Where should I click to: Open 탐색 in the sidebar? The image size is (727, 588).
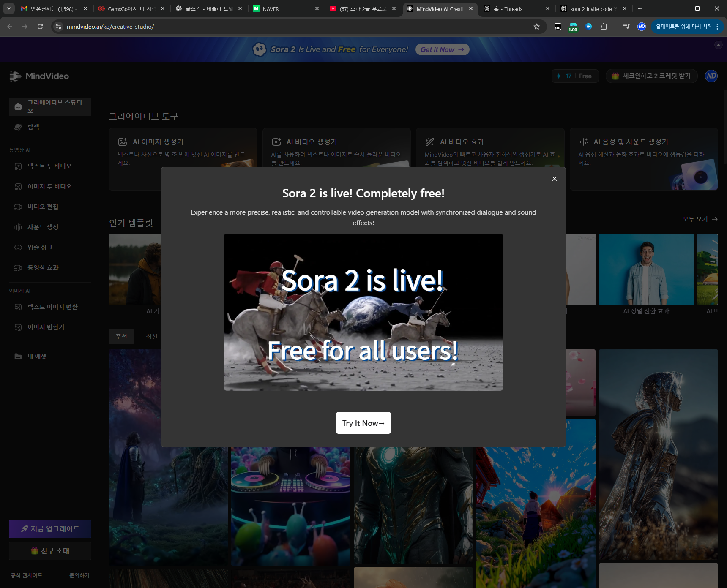[50, 127]
